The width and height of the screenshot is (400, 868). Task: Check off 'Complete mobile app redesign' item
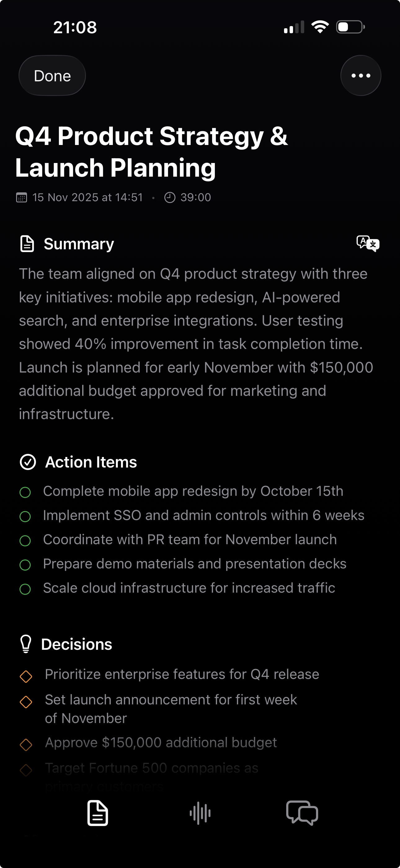pyautogui.click(x=25, y=492)
